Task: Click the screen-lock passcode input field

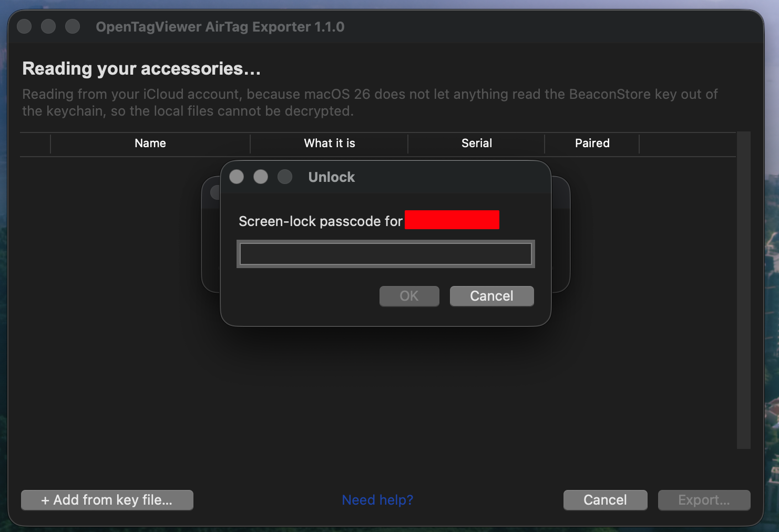Action: 386,254
